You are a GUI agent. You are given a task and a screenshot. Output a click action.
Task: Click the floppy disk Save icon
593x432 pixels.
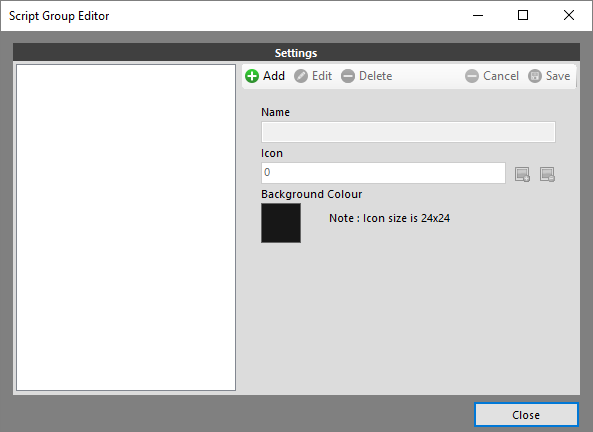(535, 76)
